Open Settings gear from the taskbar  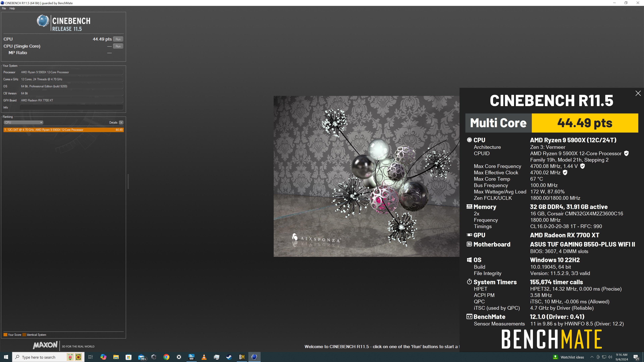[179, 357]
